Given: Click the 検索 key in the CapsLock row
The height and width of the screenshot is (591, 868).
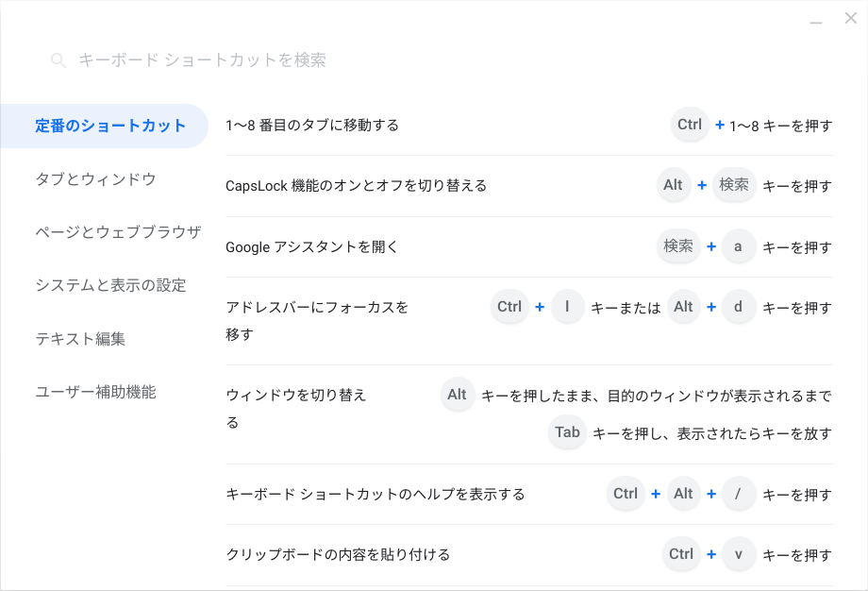Looking at the screenshot, I should click(734, 185).
